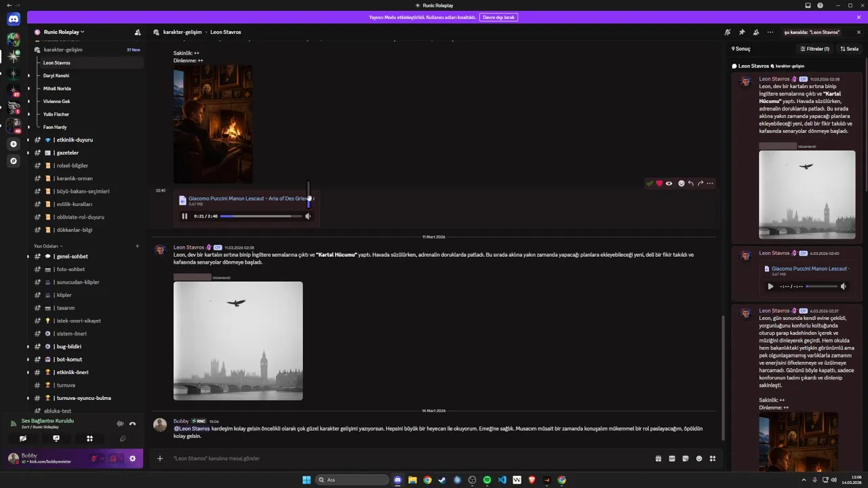Play the audio in search results

click(770, 287)
